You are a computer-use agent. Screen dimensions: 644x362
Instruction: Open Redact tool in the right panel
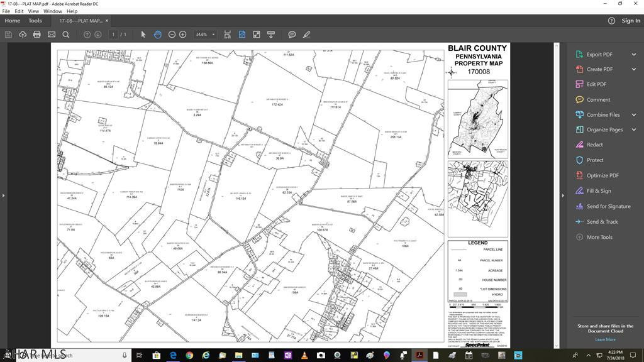[594, 145]
